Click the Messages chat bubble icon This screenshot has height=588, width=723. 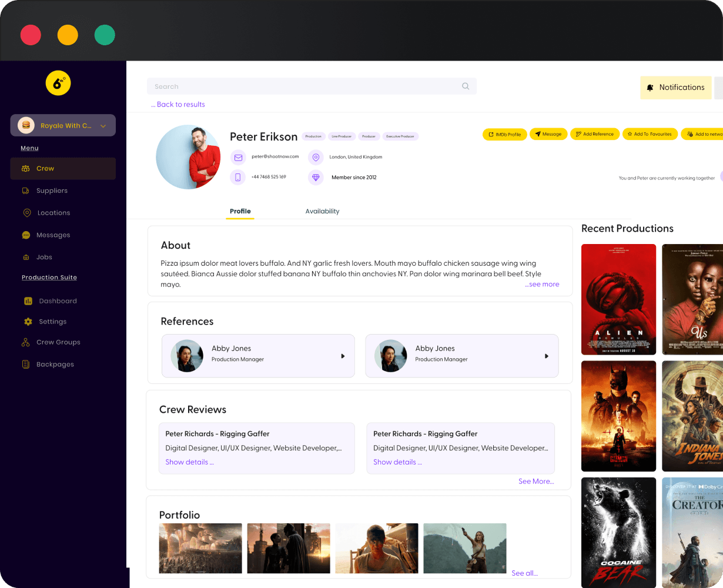pyautogui.click(x=26, y=235)
